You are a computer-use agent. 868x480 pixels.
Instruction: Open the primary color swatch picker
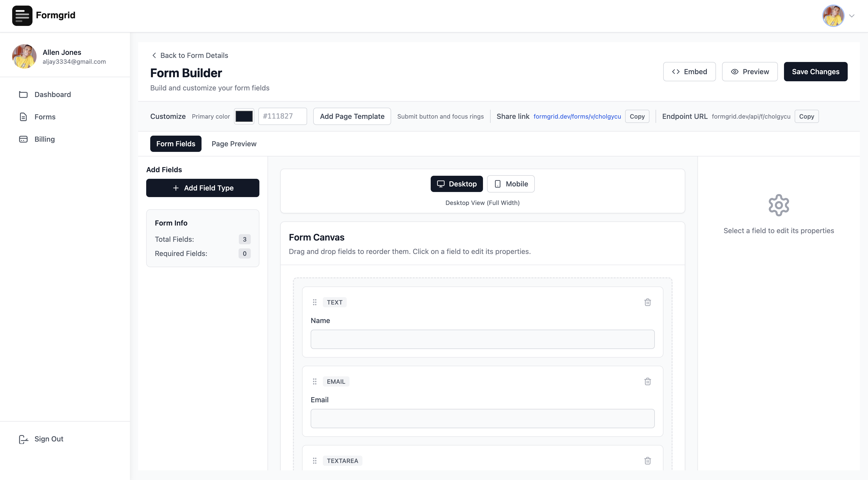pyautogui.click(x=244, y=116)
